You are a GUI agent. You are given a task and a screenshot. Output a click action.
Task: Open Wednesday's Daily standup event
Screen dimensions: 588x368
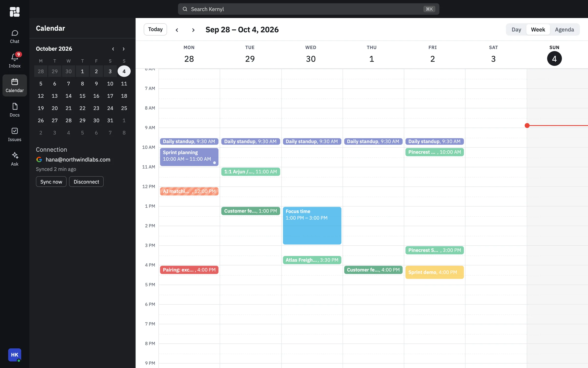click(x=312, y=142)
